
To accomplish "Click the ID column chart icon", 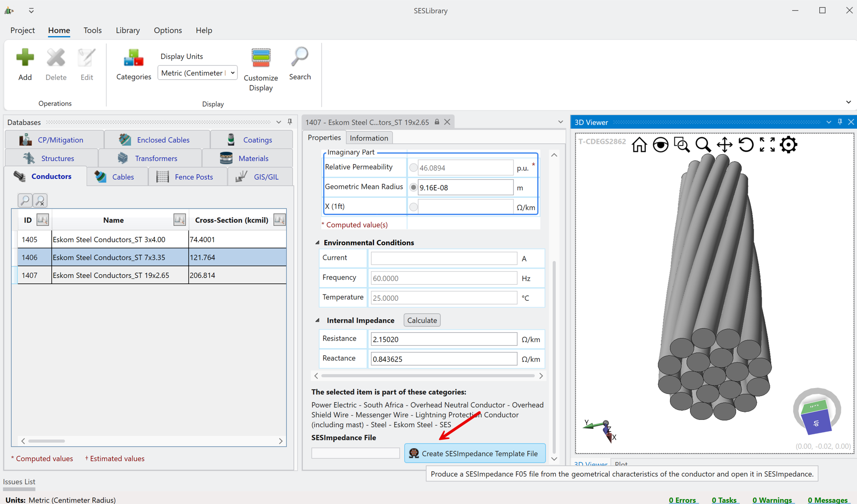I will click(43, 220).
